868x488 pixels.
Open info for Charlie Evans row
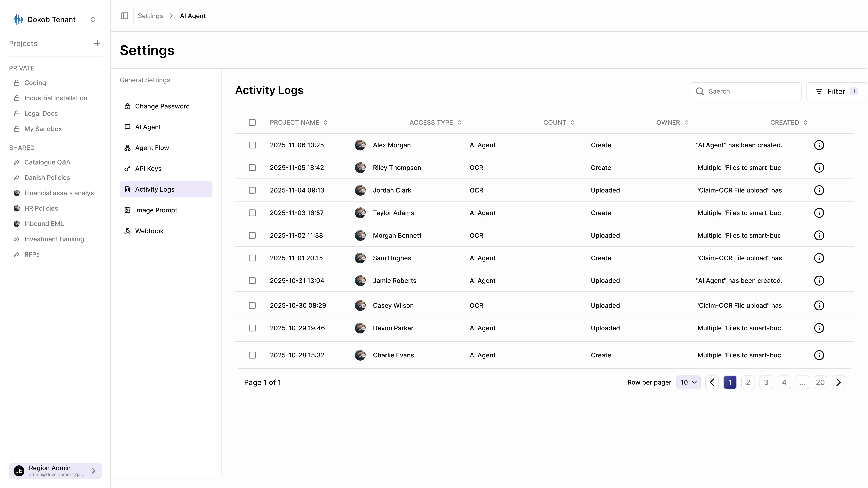pyautogui.click(x=819, y=355)
